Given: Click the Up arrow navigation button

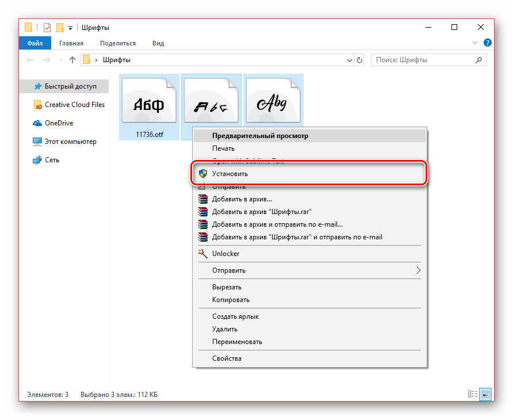Looking at the screenshot, I should pos(72,59).
